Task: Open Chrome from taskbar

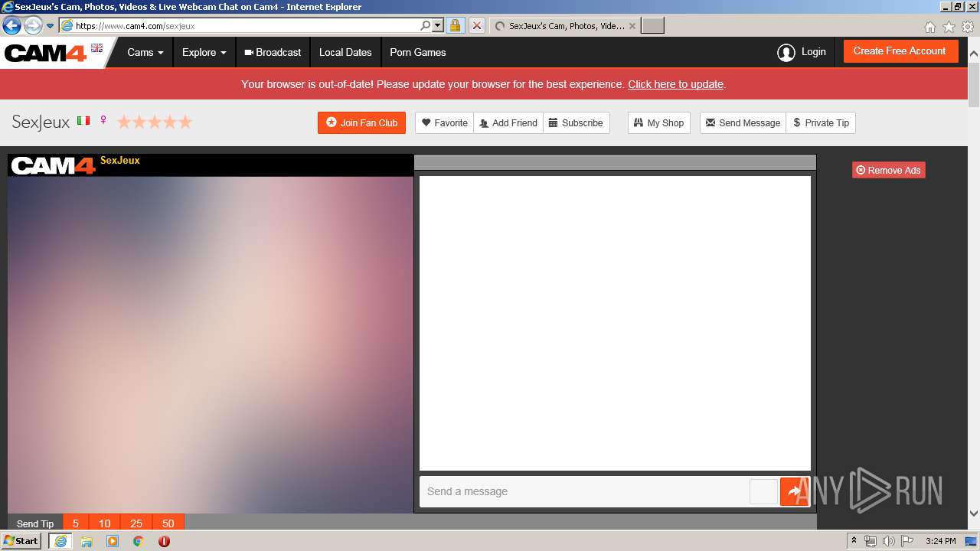Action: point(138,541)
